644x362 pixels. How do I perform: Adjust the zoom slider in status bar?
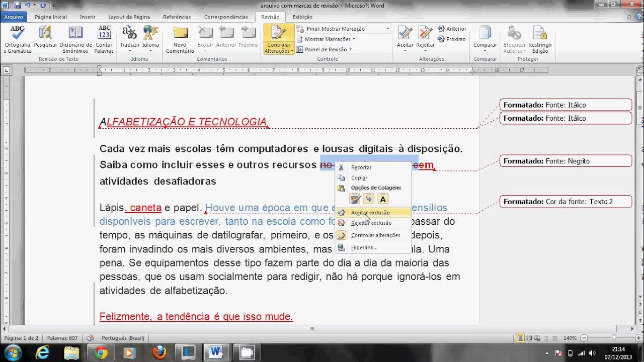[613, 338]
